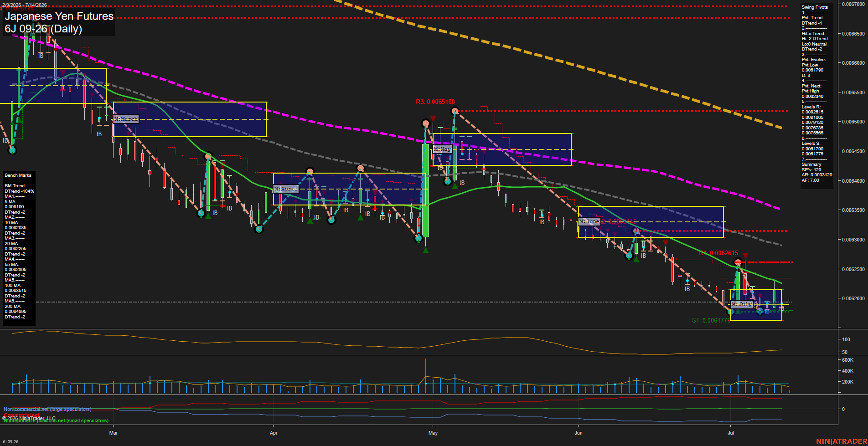Click resistance level 0.0079120
The height and width of the screenshot is (446, 868).
click(x=813, y=123)
